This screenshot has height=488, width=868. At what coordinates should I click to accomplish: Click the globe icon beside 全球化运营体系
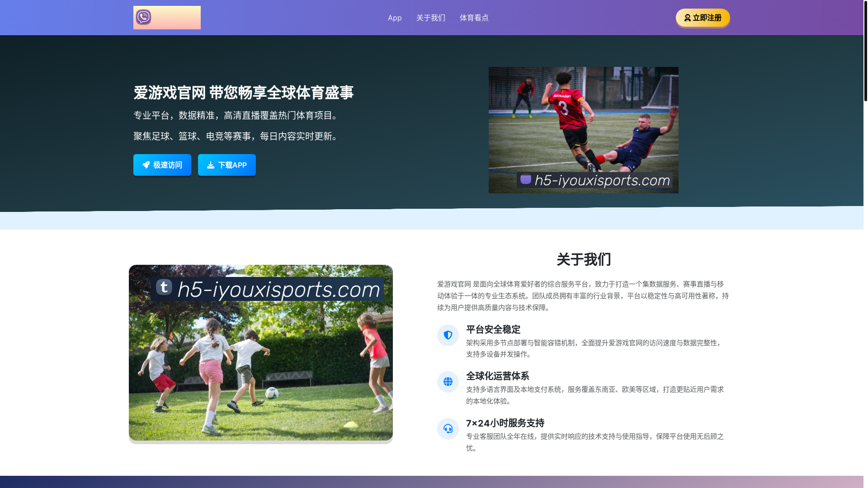(448, 381)
